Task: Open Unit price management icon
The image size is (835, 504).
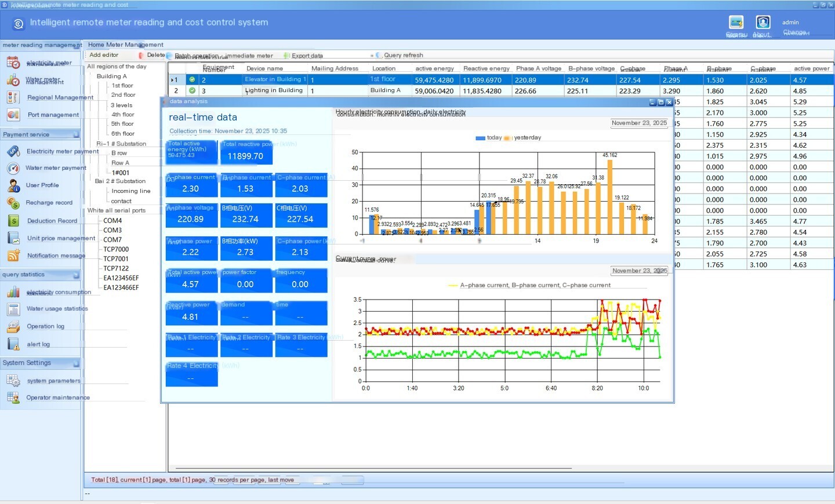Action: point(13,238)
